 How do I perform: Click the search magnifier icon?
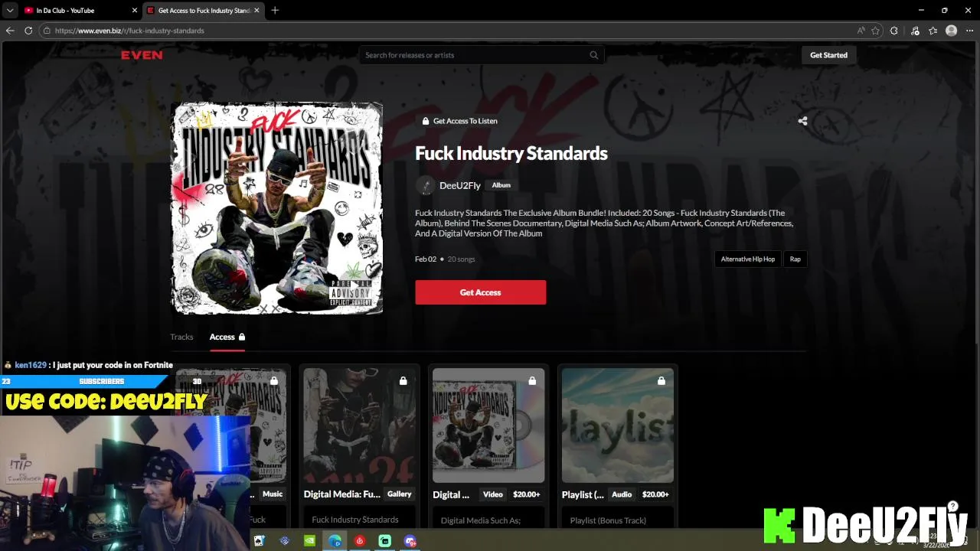594,55
